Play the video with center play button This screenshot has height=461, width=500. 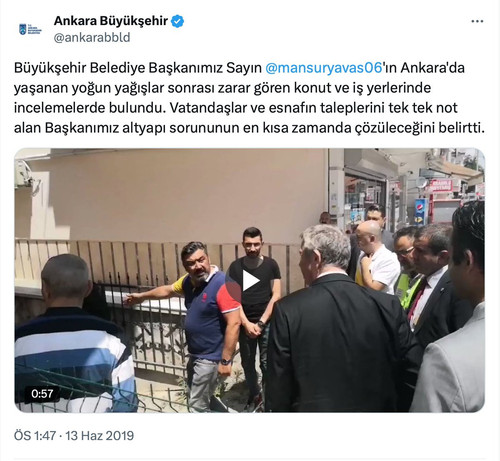pyautogui.click(x=250, y=281)
